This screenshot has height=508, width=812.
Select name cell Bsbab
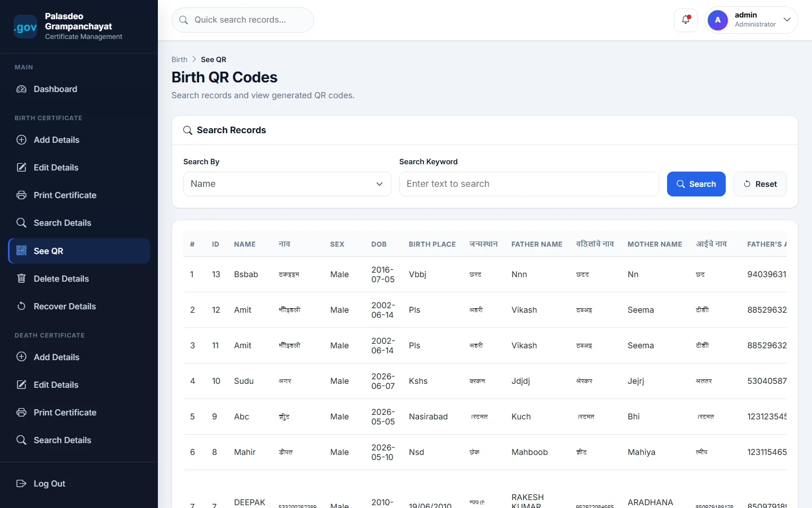pyautogui.click(x=246, y=274)
